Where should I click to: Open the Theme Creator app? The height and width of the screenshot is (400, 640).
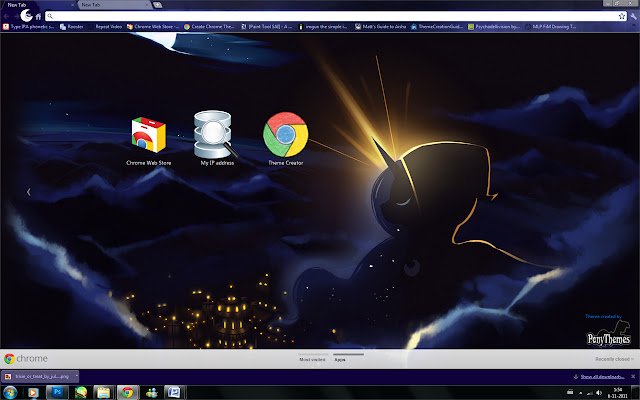pyautogui.click(x=286, y=139)
